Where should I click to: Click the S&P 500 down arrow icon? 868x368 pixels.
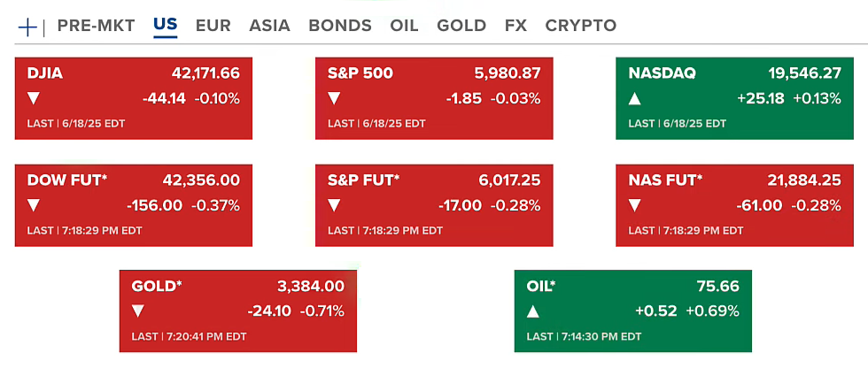[335, 98]
